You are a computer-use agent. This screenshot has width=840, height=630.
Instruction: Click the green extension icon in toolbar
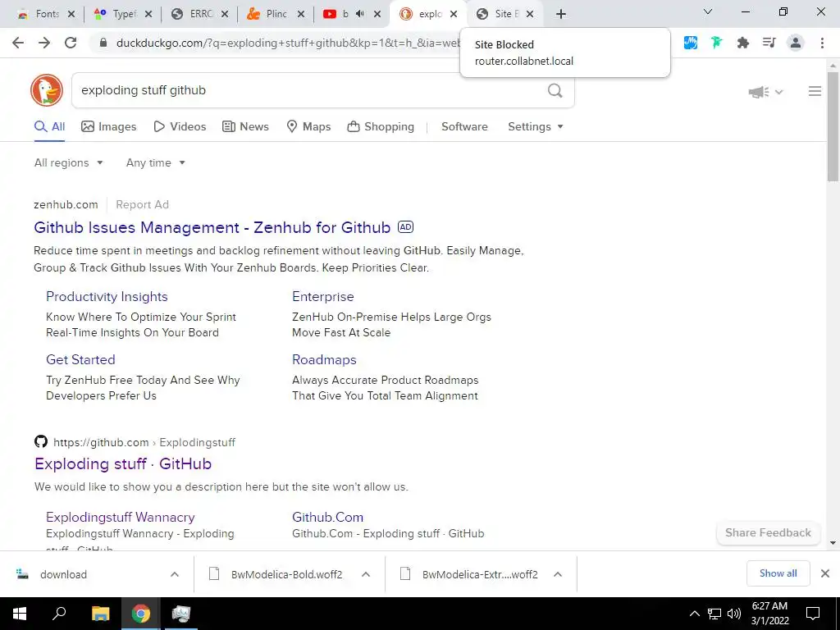717,43
